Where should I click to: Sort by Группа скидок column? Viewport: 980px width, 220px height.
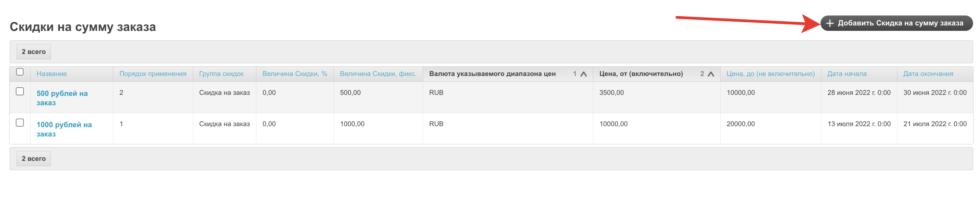tap(221, 74)
